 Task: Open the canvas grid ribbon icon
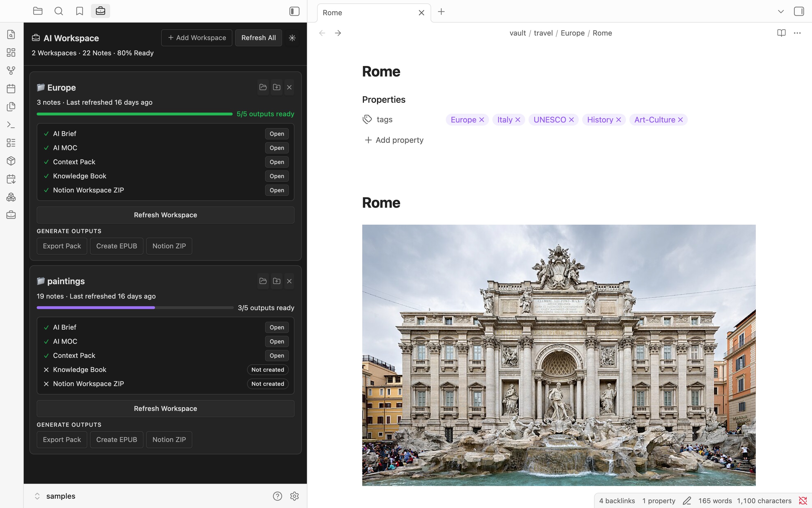(x=11, y=52)
